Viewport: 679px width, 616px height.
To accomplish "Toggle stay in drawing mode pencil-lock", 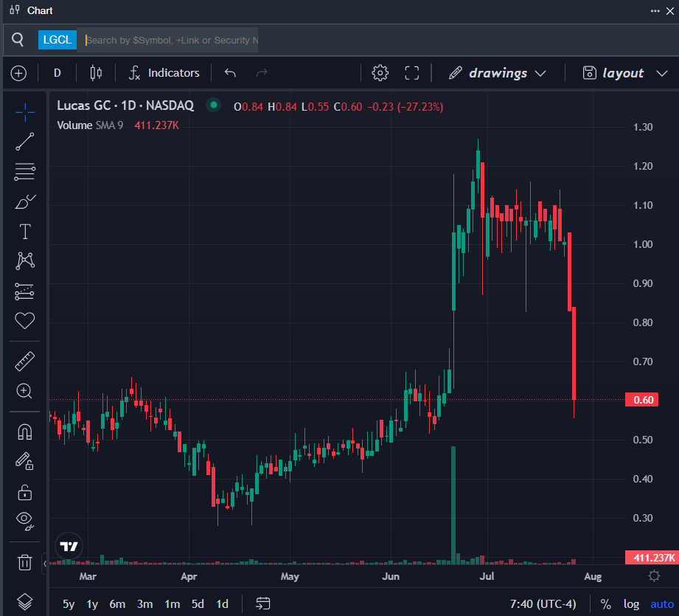I will (x=24, y=461).
